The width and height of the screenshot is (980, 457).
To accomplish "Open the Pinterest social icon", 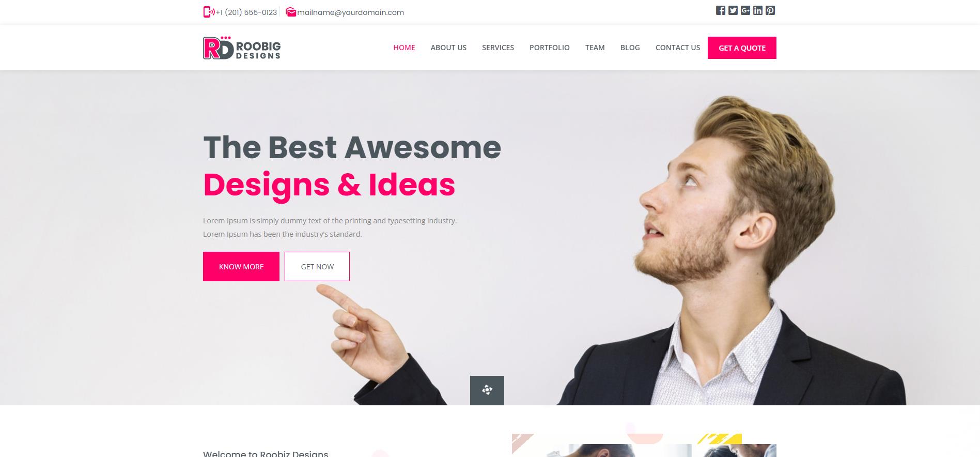I will (x=770, y=10).
